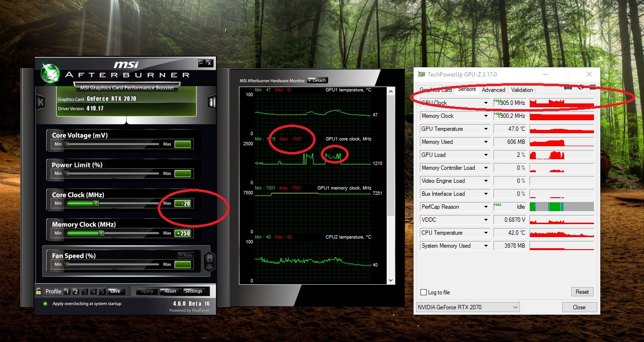Image resolution: width=644 pixels, height=342 pixels.
Task: Select profile slot 3
Action: pos(85,291)
